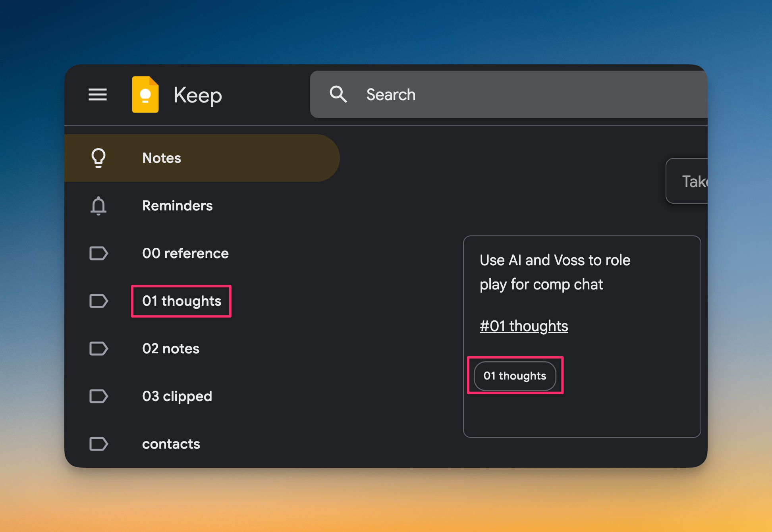Click label icon beside contacts
The height and width of the screenshot is (532, 772).
tap(98, 444)
